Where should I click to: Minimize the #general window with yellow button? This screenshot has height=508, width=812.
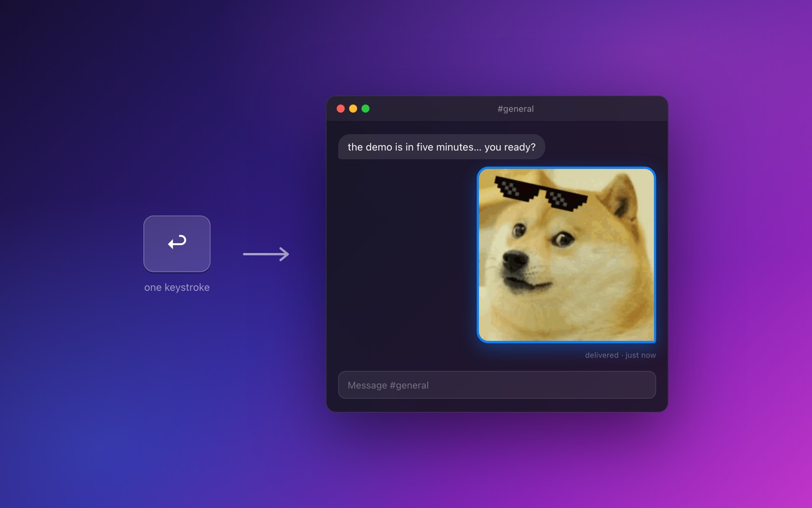353,109
